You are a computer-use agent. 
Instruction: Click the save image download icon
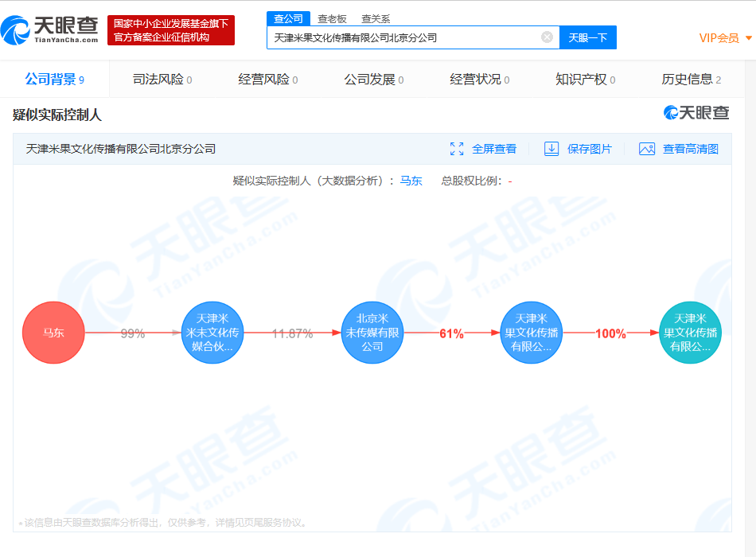pyautogui.click(x=551, y=149)
